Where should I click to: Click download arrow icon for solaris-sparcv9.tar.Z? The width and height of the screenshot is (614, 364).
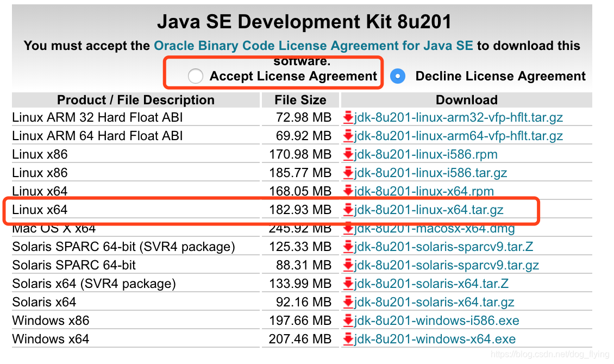coord(348,247)
